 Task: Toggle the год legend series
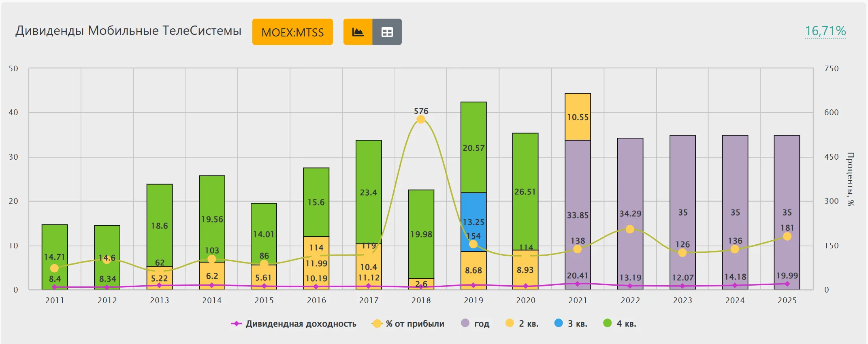pos(476,324)
